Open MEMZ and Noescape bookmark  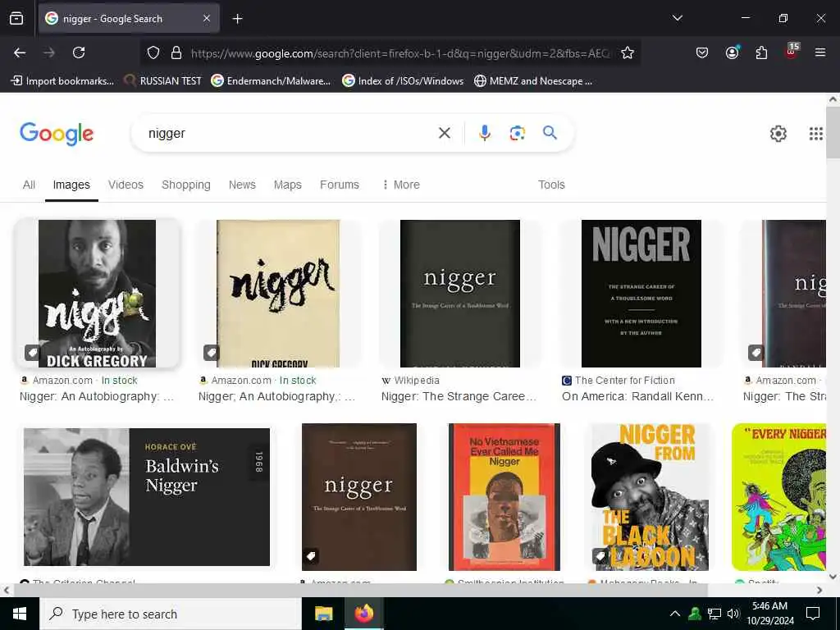click(533, 81)
